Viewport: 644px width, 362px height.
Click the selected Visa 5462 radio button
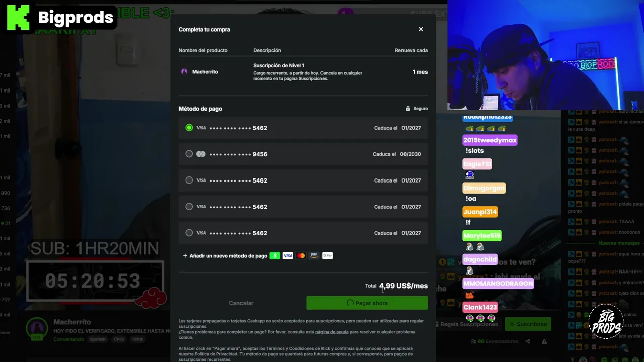[189, 128]
